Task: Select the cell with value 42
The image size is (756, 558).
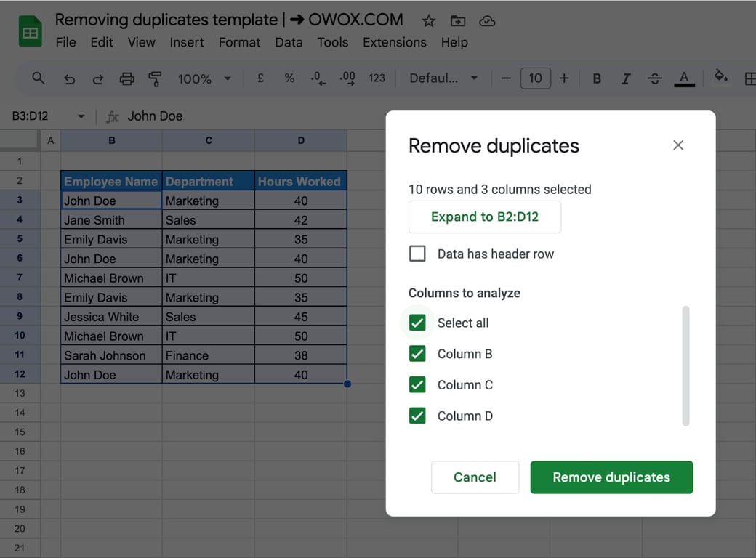Action: 300,219
